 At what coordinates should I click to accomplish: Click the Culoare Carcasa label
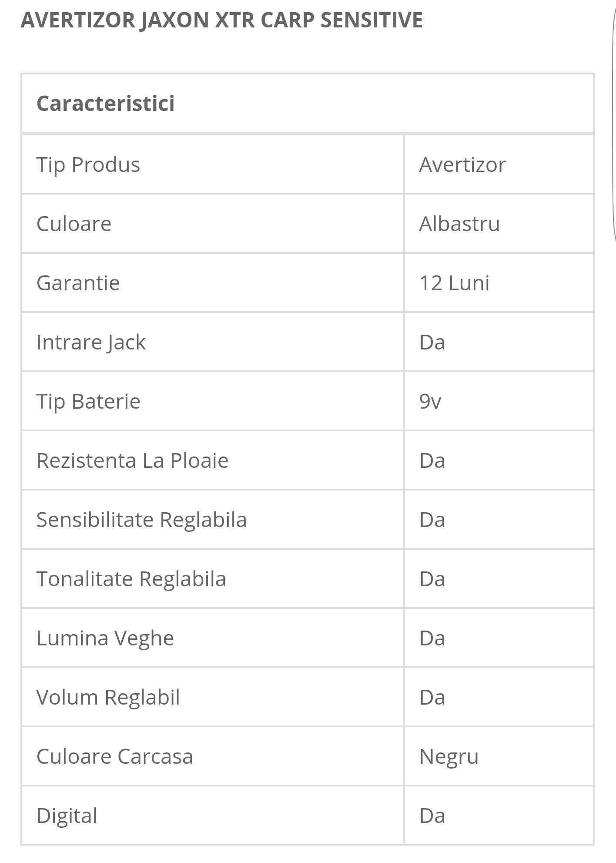point(114,756)
